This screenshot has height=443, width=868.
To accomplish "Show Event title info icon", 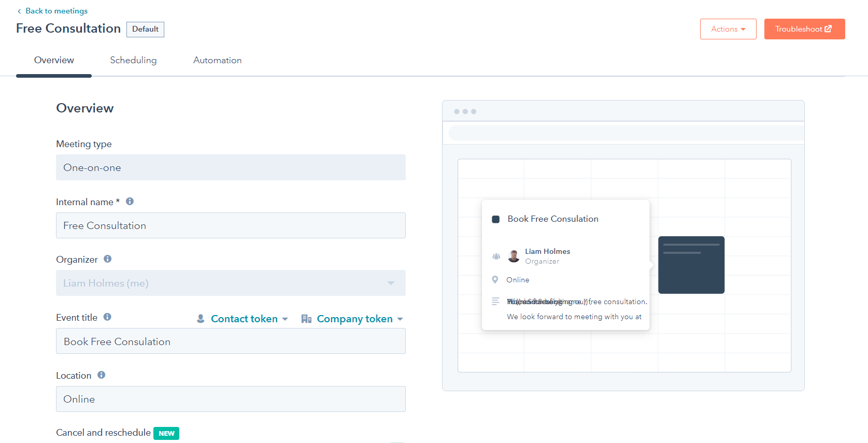I will coord(107,317).
